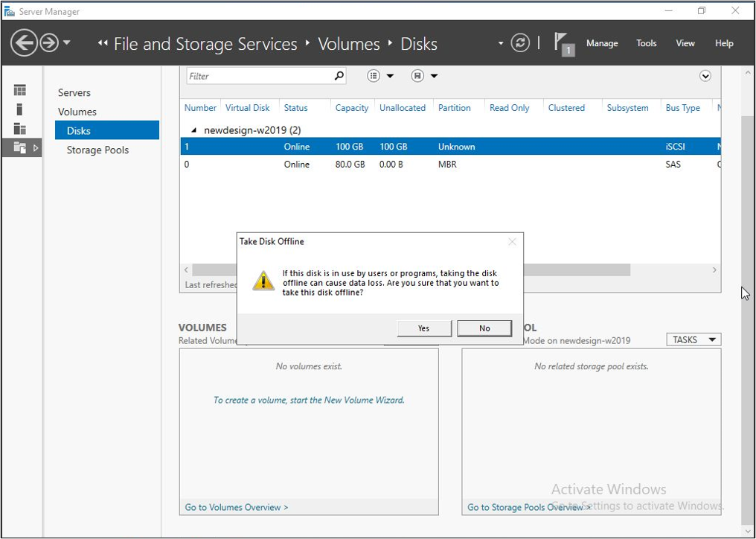The width and height of the screenshot is (756, 539).
Task: Click the forward navigation arrow
Action: click(x=49, y=43)
